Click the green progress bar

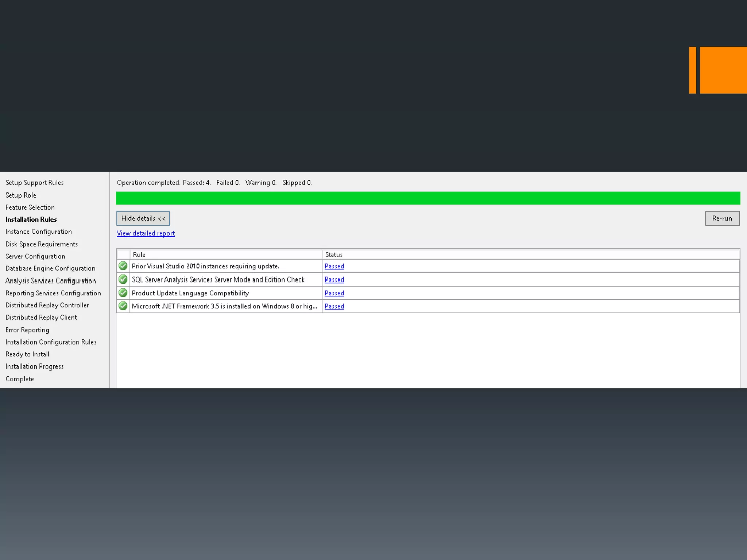[x=428, y=198]
